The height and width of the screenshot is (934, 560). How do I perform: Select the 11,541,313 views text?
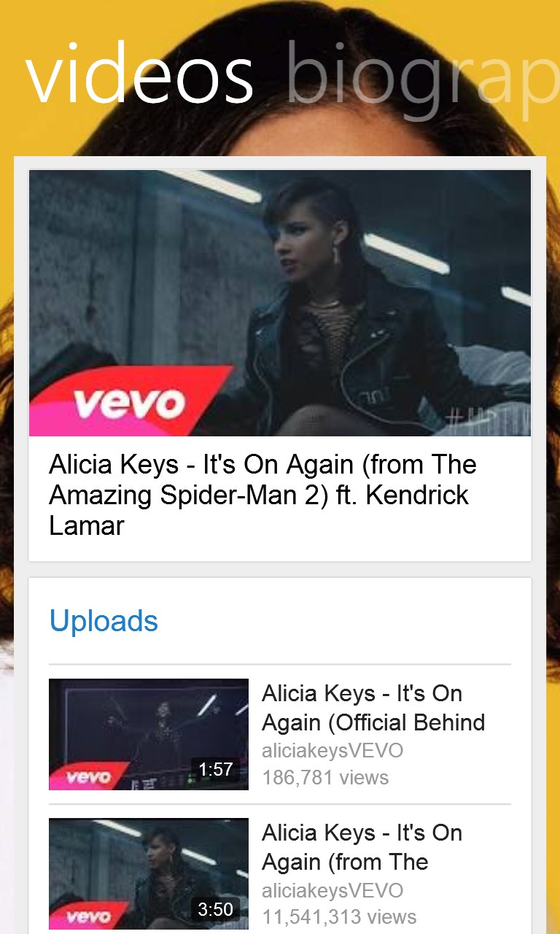point(339,916)
